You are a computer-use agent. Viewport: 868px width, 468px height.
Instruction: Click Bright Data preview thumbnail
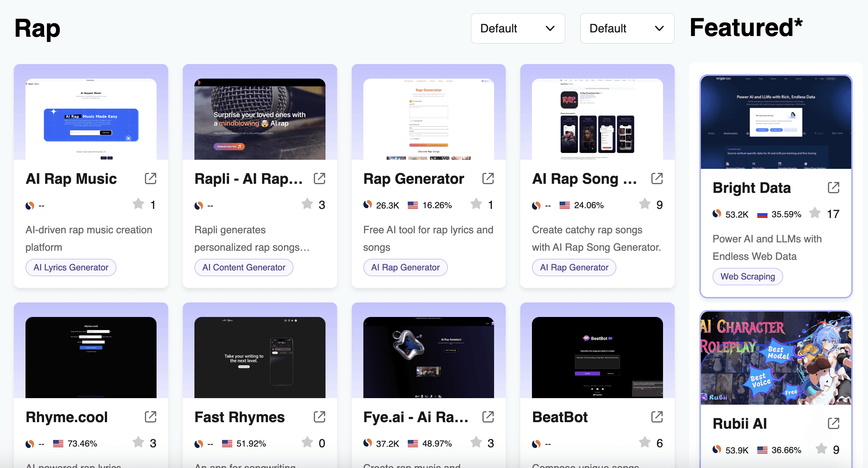click(776, 122)
